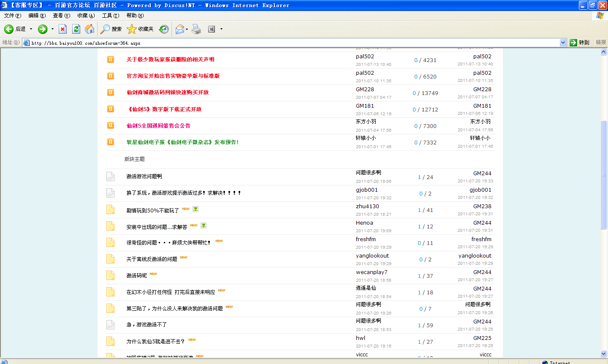Open the 查看(V) menu
The height and width of the screenshot is (364, 608).
point(62,15)
